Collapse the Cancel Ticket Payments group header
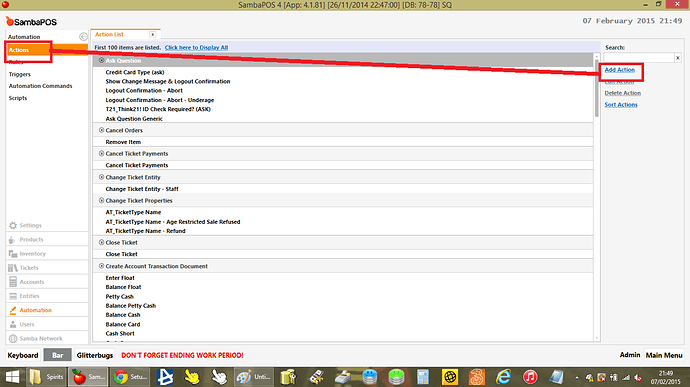Image resolution: width=690 pixels, height=387 pixels. pyautogui.click(x=101, y=154)
